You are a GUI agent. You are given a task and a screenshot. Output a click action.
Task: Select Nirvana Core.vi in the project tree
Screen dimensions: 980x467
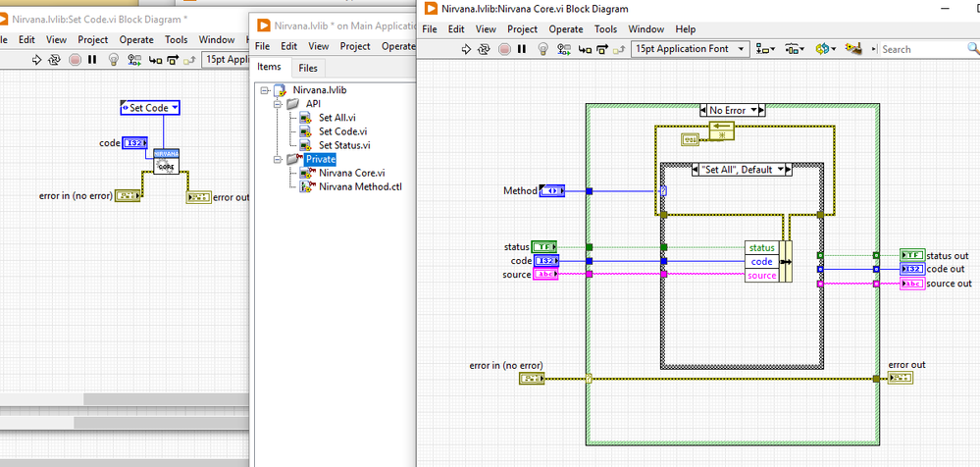pos(351,173)
